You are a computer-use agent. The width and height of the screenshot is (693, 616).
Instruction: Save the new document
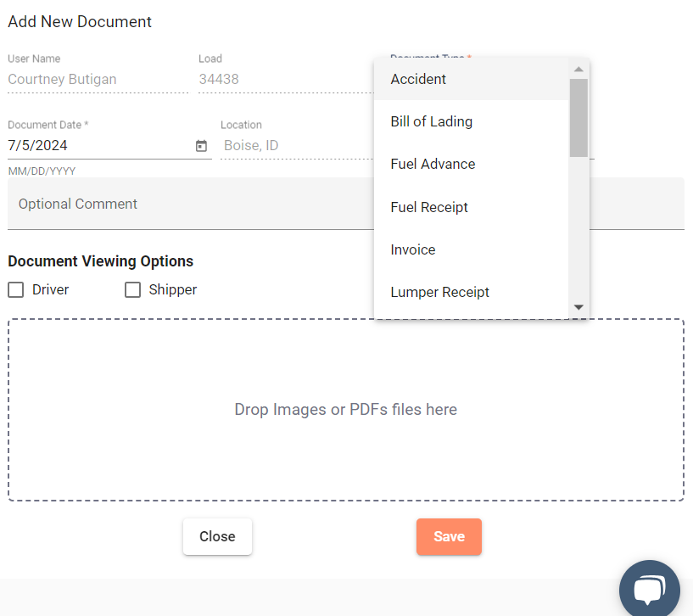click(x=449, y=536)
